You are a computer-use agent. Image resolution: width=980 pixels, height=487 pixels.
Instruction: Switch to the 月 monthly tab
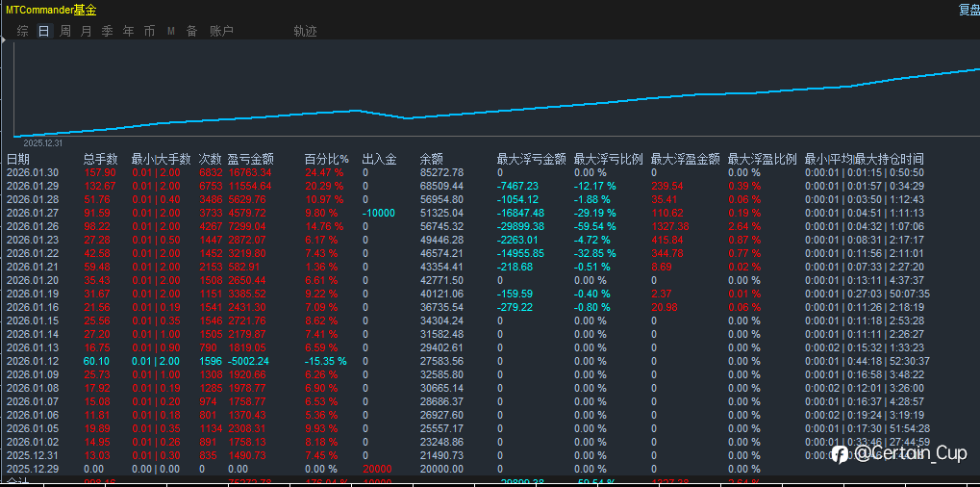87,31
